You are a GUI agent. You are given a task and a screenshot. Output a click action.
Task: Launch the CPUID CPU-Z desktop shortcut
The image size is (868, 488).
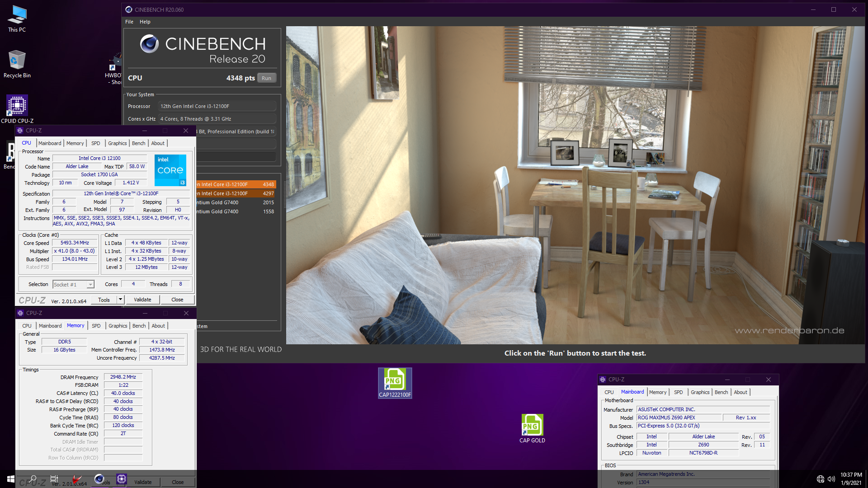[17, 109]
